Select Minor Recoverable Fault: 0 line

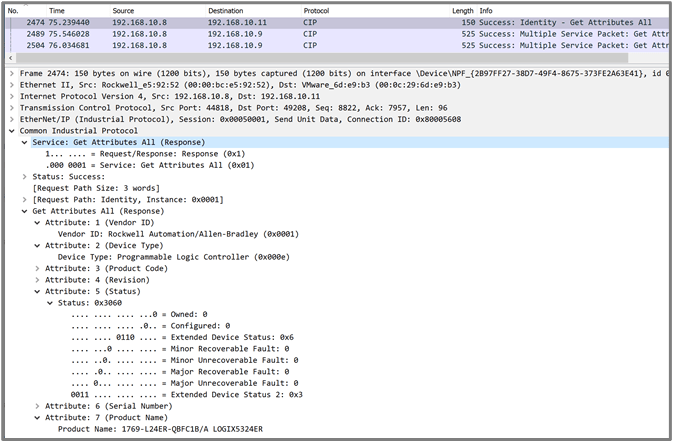(180, 349)
